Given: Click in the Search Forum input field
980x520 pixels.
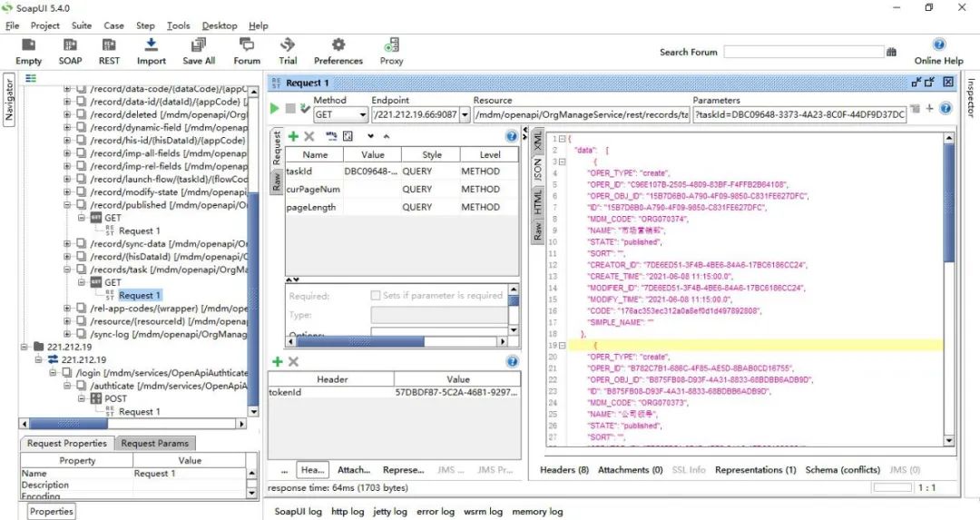Looking at the screenshot, I should click(x=803, y=53).
